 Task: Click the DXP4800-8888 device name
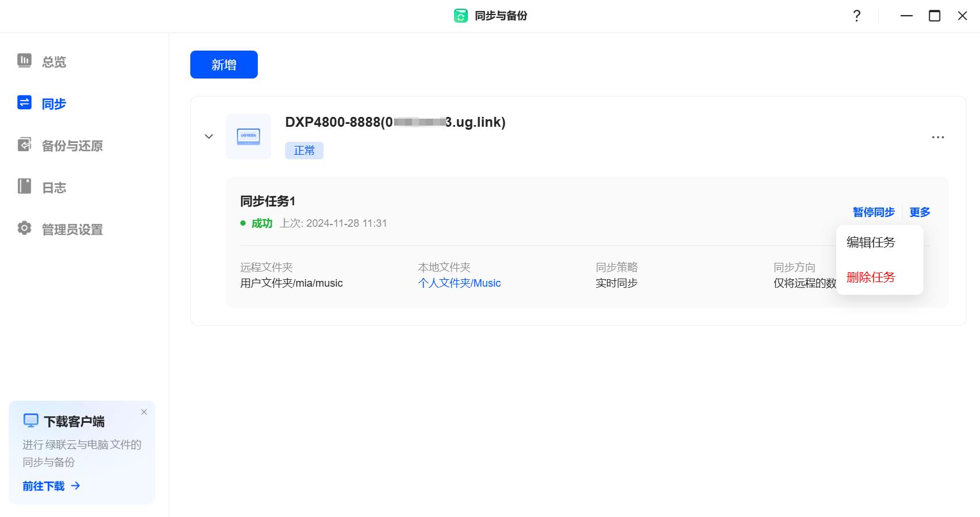pyautogui.click(x=395, y=122)
